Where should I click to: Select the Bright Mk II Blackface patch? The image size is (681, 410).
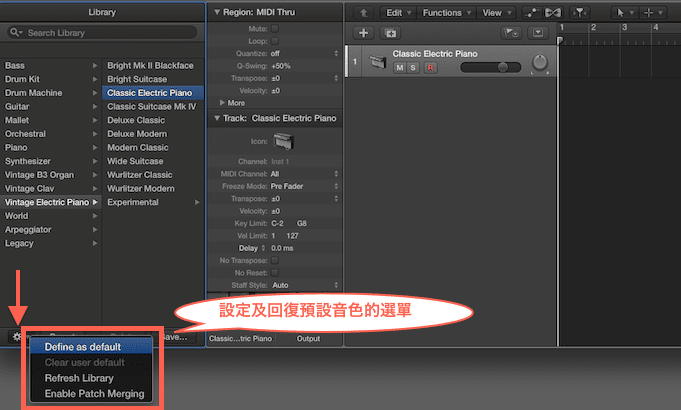tap(153, 66)
